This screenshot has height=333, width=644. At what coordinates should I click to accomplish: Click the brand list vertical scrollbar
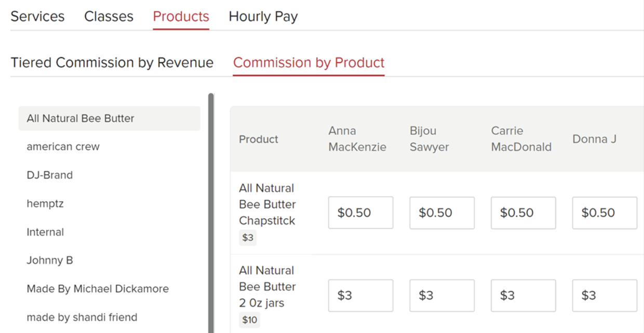pyautogui.click(x=211, y=207)
